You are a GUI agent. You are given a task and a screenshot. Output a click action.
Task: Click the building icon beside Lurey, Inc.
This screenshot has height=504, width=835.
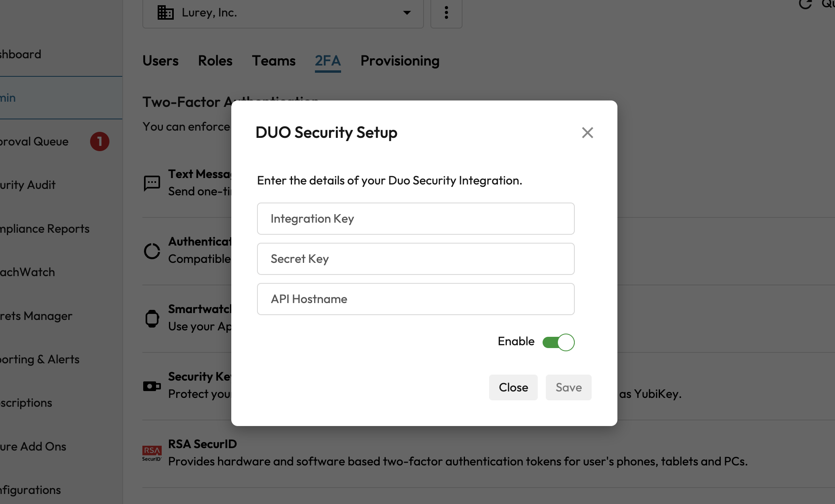(x=165, y=13)
